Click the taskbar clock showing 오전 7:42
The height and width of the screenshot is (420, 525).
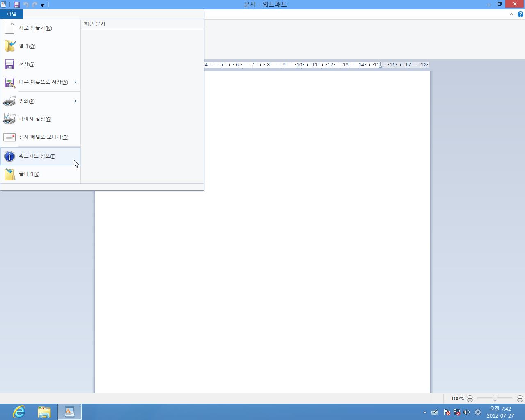500,412
